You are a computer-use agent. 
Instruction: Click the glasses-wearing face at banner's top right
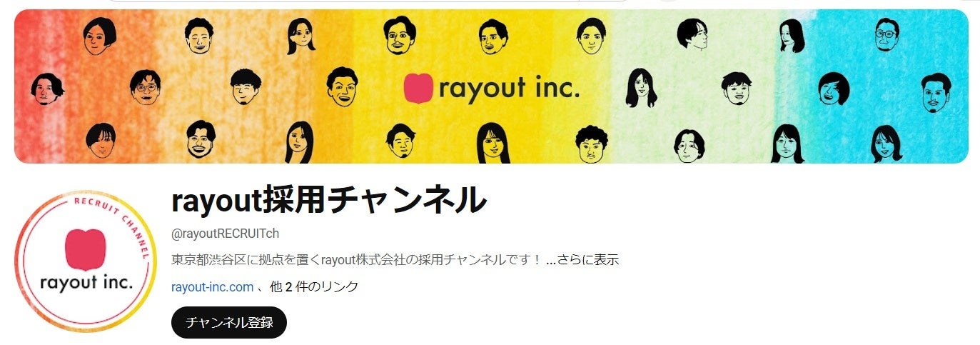click(887, 32)
